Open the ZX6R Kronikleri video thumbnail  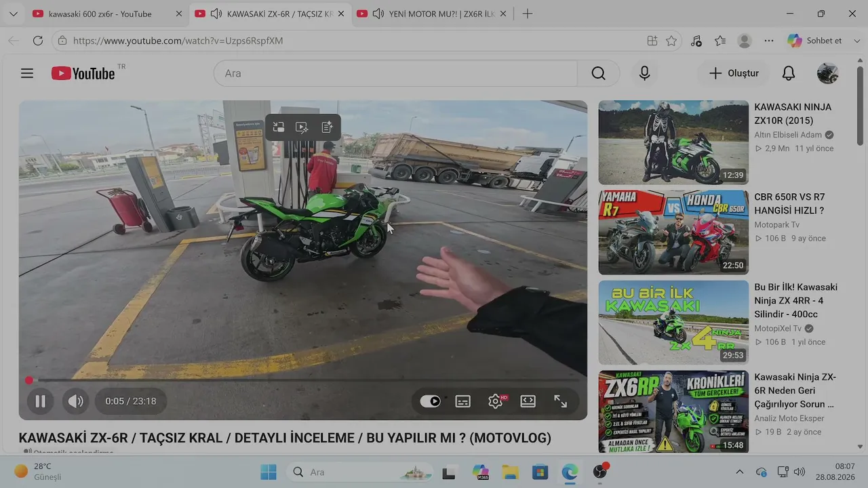coord(673,412)
